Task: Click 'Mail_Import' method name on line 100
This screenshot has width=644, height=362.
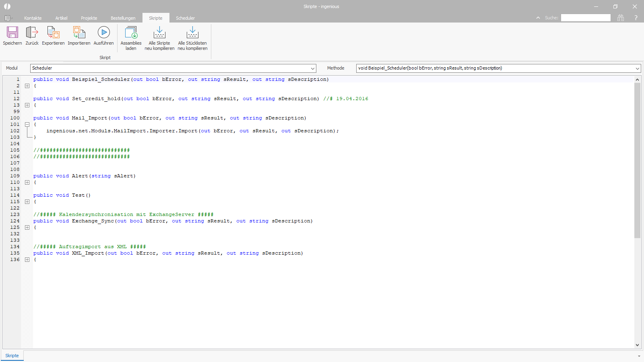Action: coord(90,118)
